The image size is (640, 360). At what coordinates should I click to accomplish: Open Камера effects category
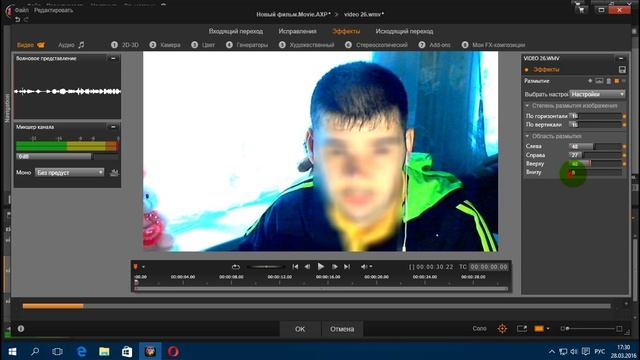165,45
